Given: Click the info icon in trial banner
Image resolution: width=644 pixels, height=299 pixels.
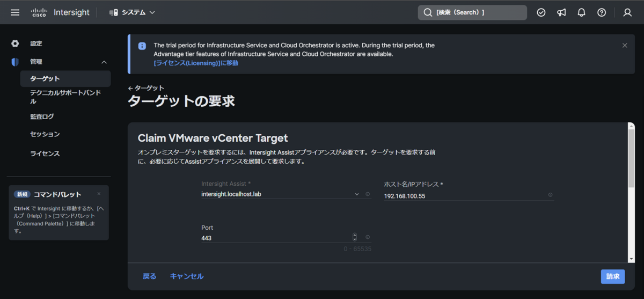Looking at the screenshot, I should 142,46.
